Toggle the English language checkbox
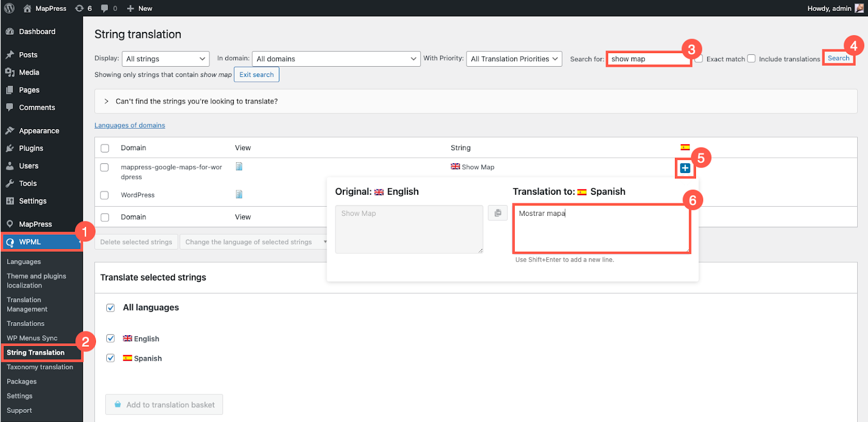The height and width of the screenshot is (422, 868). tap(111, 338)
